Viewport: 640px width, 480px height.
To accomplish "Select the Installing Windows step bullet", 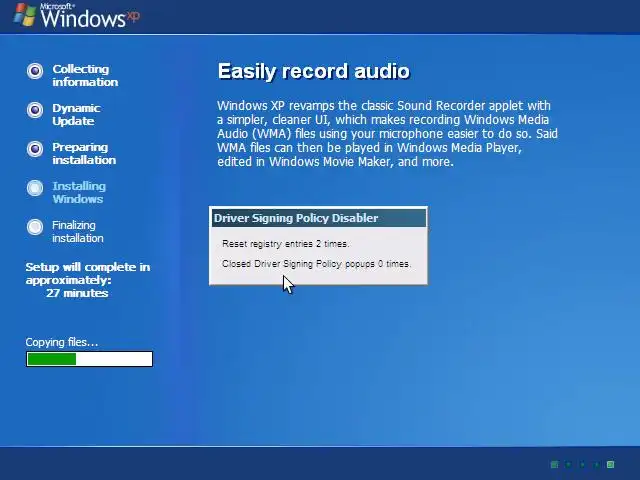I will click(x=35, y=188).
